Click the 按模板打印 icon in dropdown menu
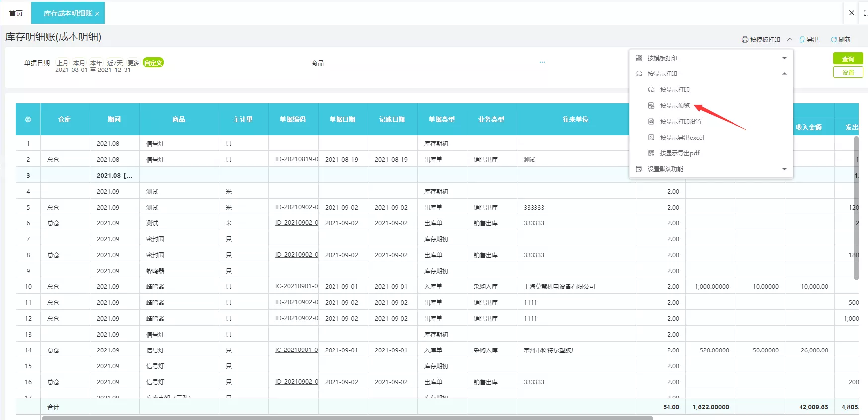This screenshot has height=420, width=868. click(639, 58)
